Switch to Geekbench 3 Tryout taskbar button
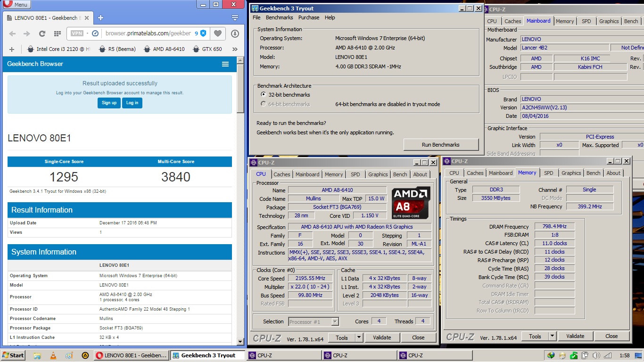This screenshot has width=644, height=362. [x=208, y=355]
